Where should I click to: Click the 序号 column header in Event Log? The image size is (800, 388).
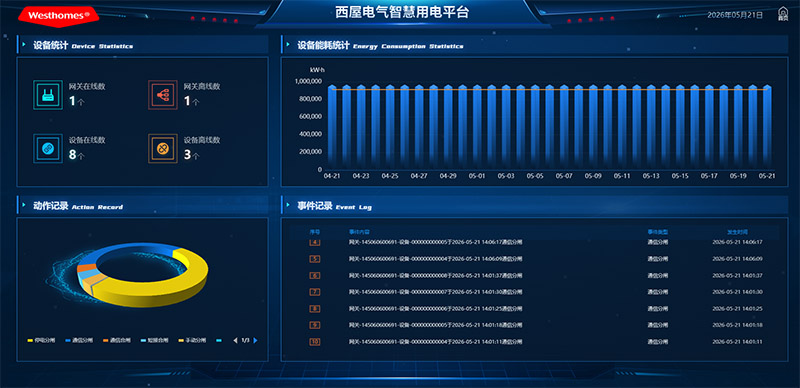[314, 232]
